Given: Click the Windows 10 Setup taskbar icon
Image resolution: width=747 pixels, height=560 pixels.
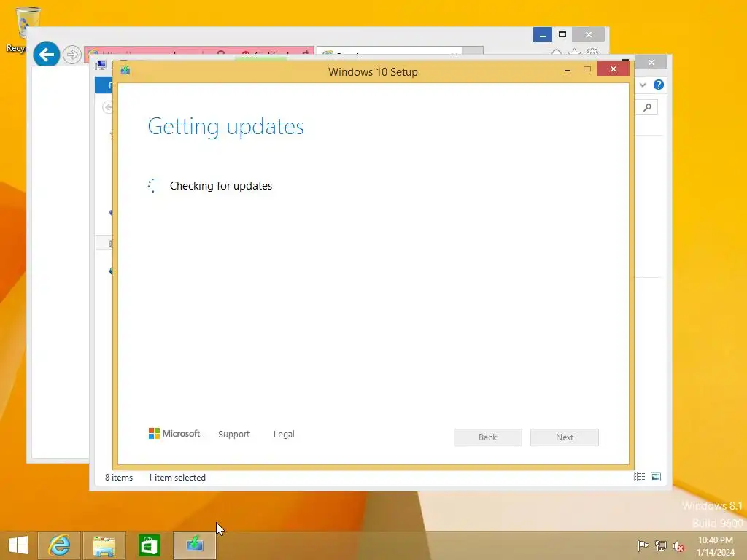Looking at the screenshot, I should (194, 545).
